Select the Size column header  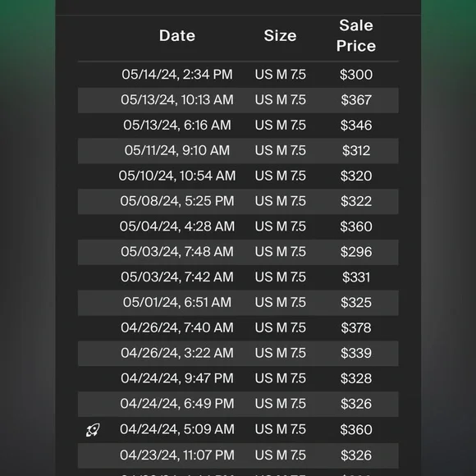click(x=280, y=35)
